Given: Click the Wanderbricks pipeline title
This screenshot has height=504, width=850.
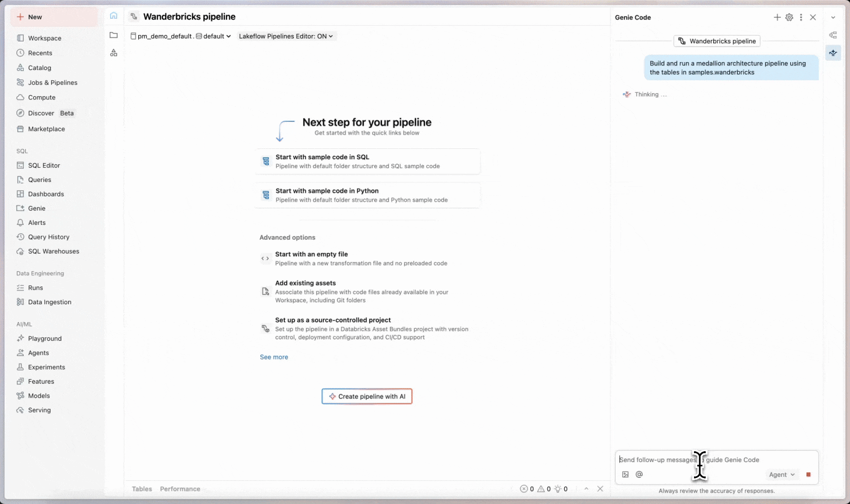Looking at the screenshot, I should [x=190, y=17].
